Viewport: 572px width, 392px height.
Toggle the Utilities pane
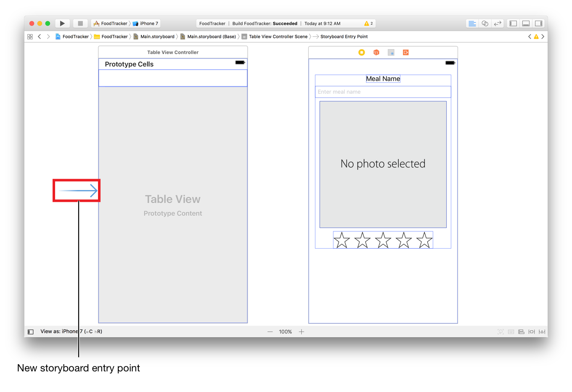tap(538, 24)
